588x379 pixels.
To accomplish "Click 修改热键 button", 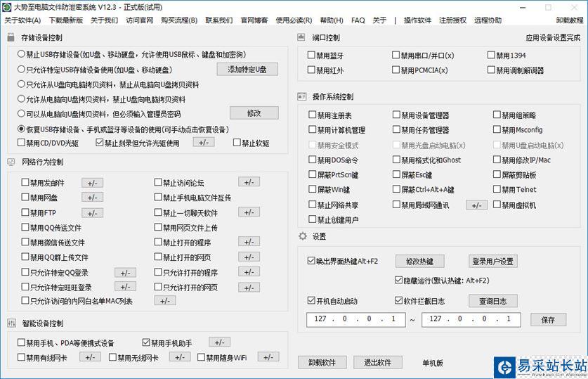I will pos(419,261).
